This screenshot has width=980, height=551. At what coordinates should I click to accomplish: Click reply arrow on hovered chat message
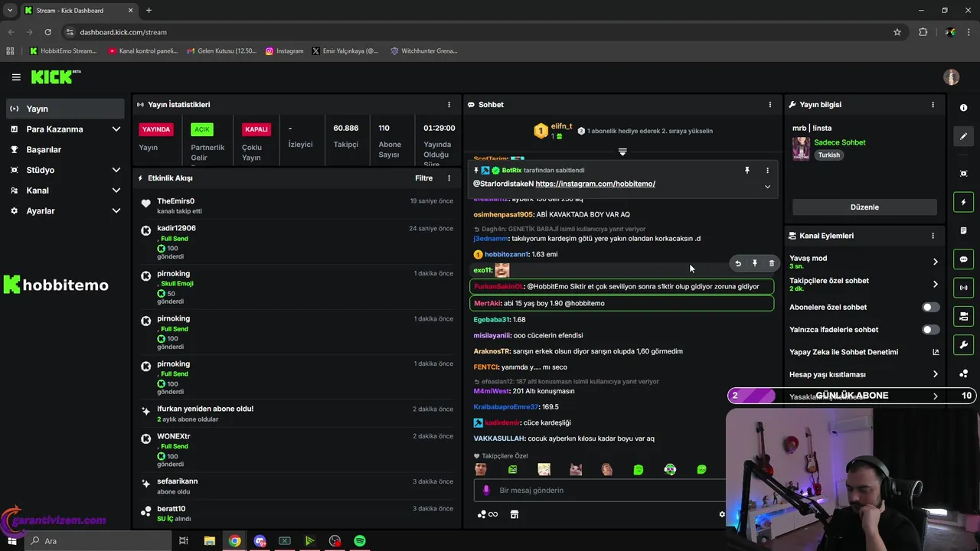pos(738,263)
